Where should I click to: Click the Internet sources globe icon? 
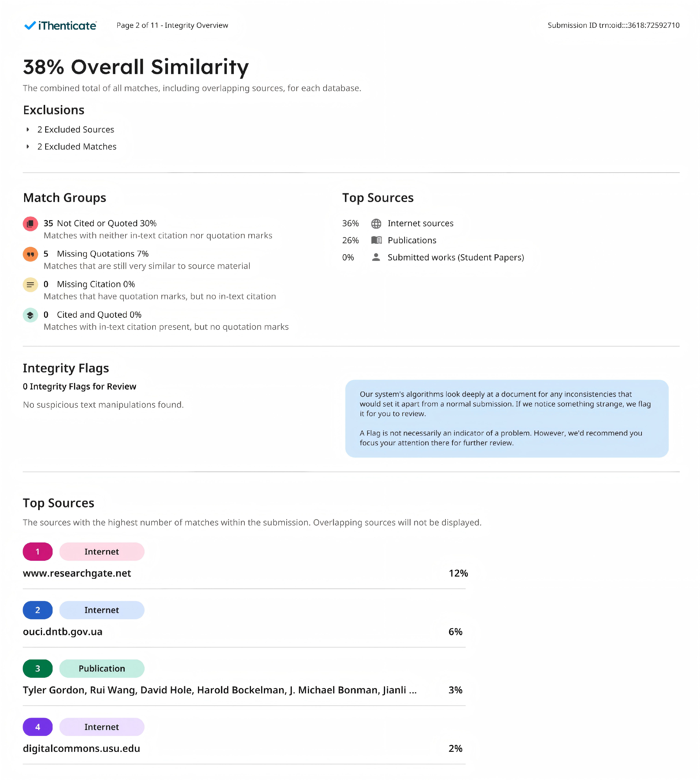[376, 224]
